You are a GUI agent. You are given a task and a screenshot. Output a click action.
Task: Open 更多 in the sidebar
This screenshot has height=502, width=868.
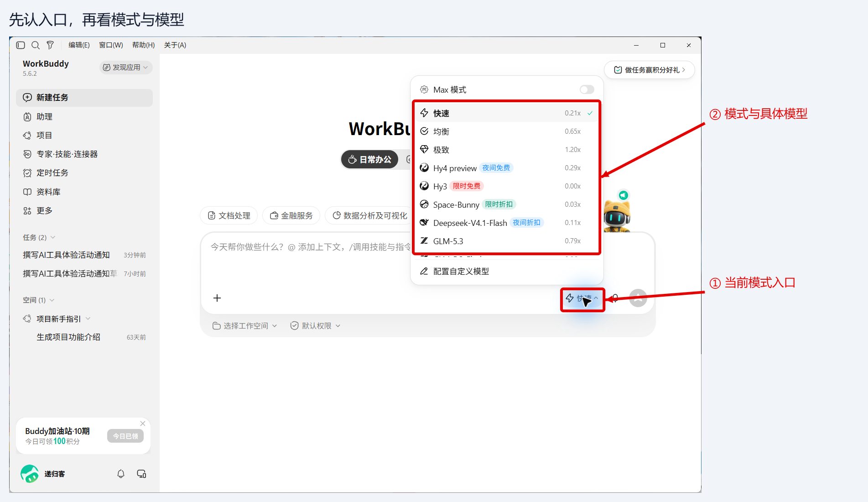[84, 211]
